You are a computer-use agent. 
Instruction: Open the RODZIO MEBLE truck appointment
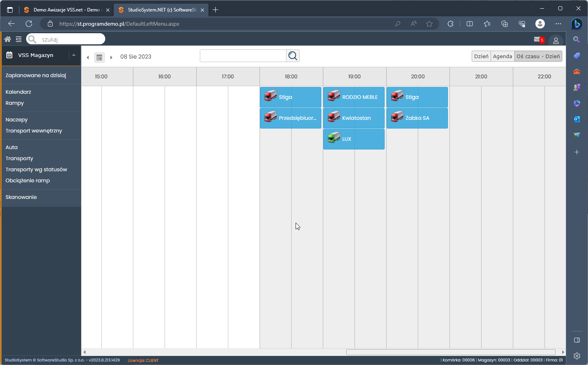(x=354, y=97)
